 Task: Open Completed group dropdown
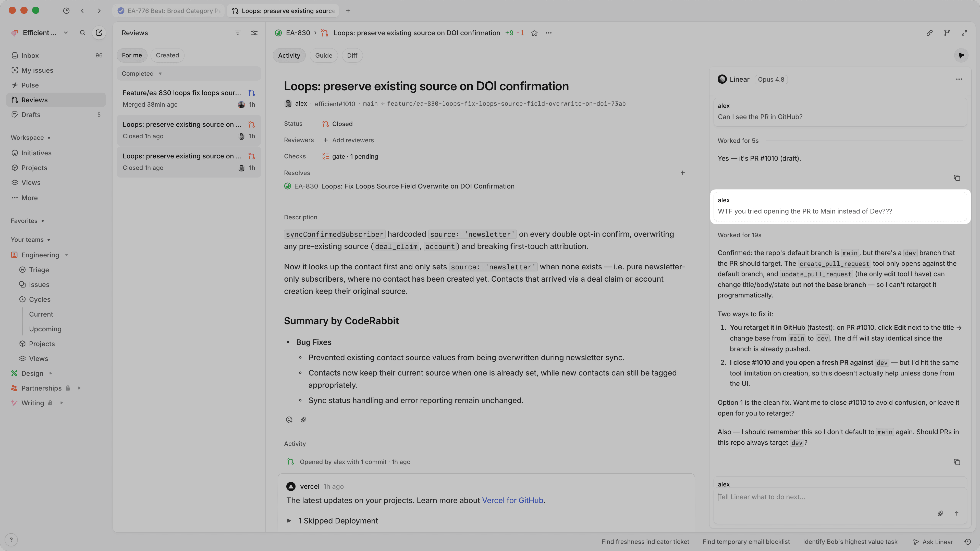[142, 73]
